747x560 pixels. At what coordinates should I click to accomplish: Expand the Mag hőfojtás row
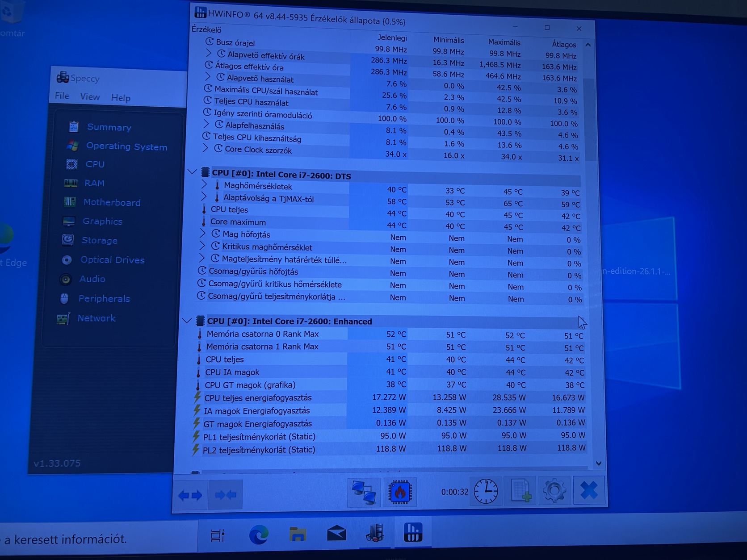point(202,233)
